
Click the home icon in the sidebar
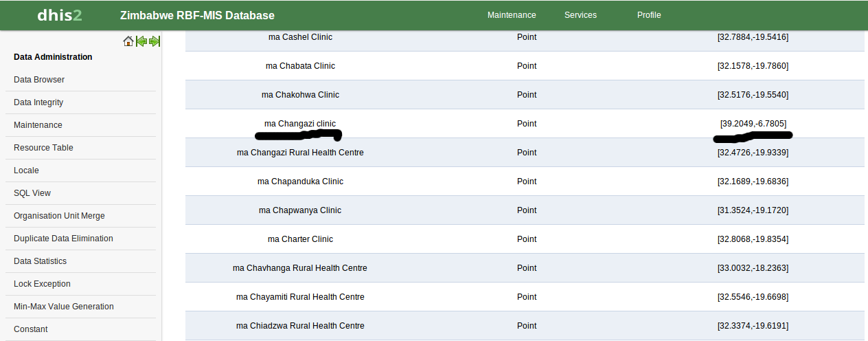pyautogui.click(x=128, y=41)
